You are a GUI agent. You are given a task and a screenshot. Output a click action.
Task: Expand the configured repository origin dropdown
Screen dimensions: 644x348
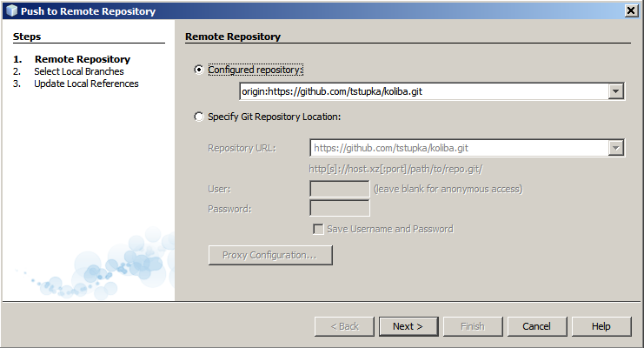(x=616, y=91)
